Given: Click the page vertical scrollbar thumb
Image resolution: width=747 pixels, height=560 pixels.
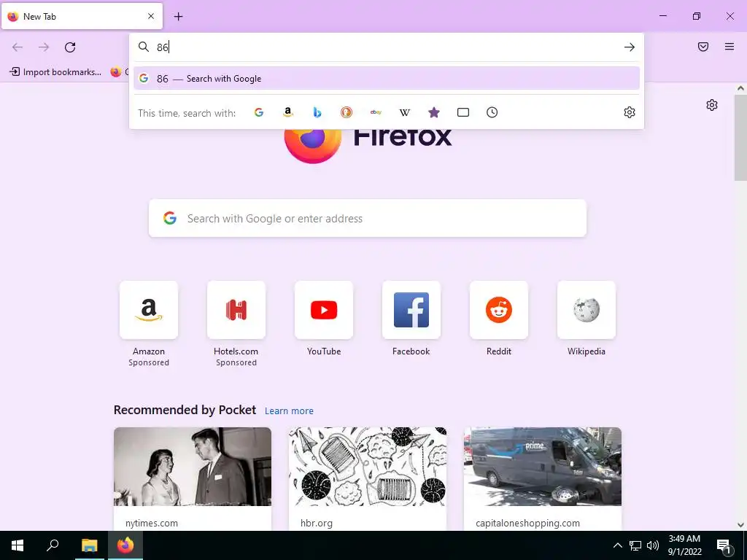Looking at the screenshot, I should (x=740, y=137).
